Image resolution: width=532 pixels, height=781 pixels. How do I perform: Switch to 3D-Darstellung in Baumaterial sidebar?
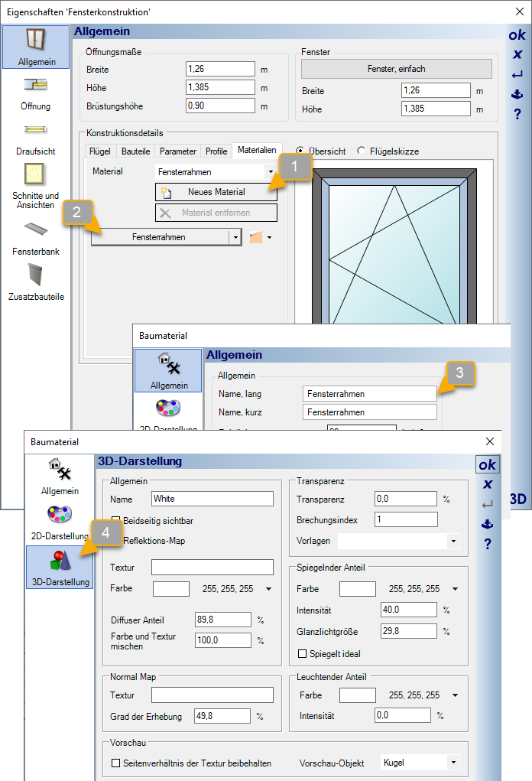tap(60, 568)
